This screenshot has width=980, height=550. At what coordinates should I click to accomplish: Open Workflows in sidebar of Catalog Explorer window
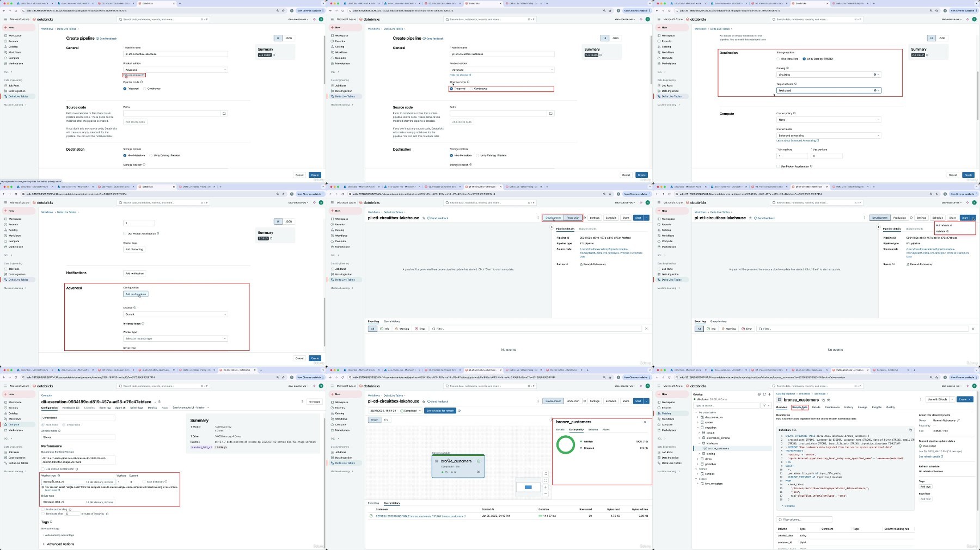pyautogui.click(x=666, y=419)
